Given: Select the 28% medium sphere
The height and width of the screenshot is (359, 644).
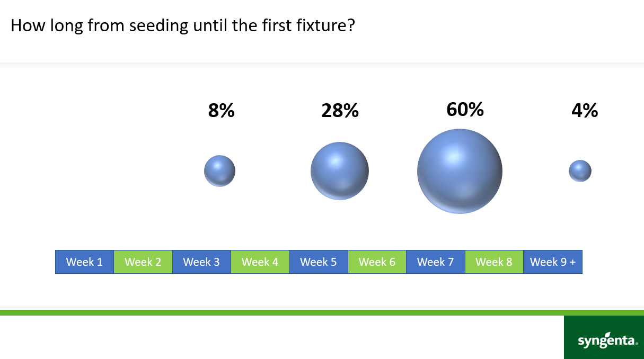Looking at the screenshot, I should click(x=339, y=170).
